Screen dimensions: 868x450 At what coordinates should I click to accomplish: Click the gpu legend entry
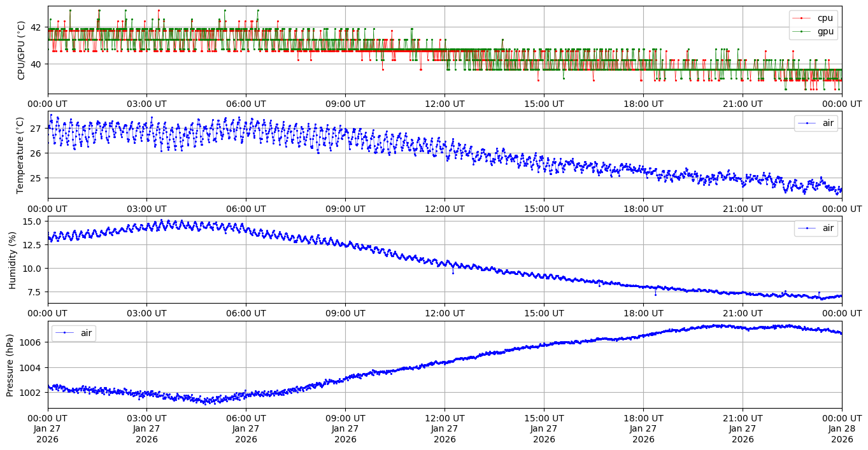(825, 31)
